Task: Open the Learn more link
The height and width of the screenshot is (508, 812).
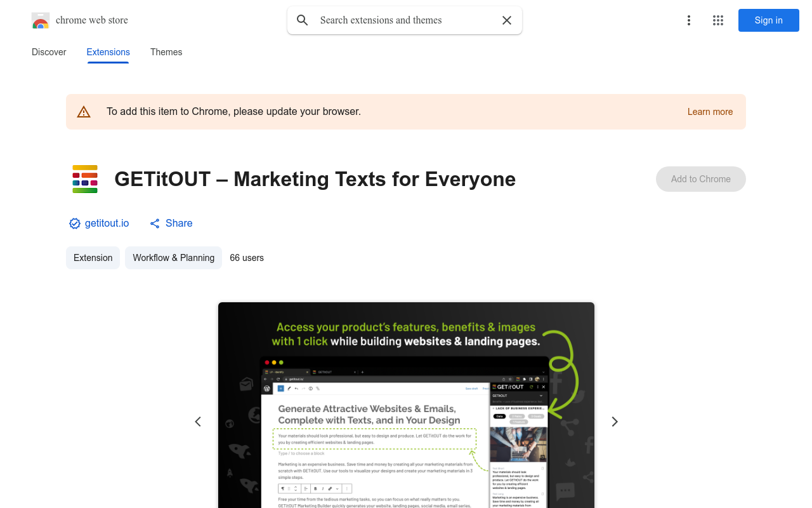Action: [710, 112]
